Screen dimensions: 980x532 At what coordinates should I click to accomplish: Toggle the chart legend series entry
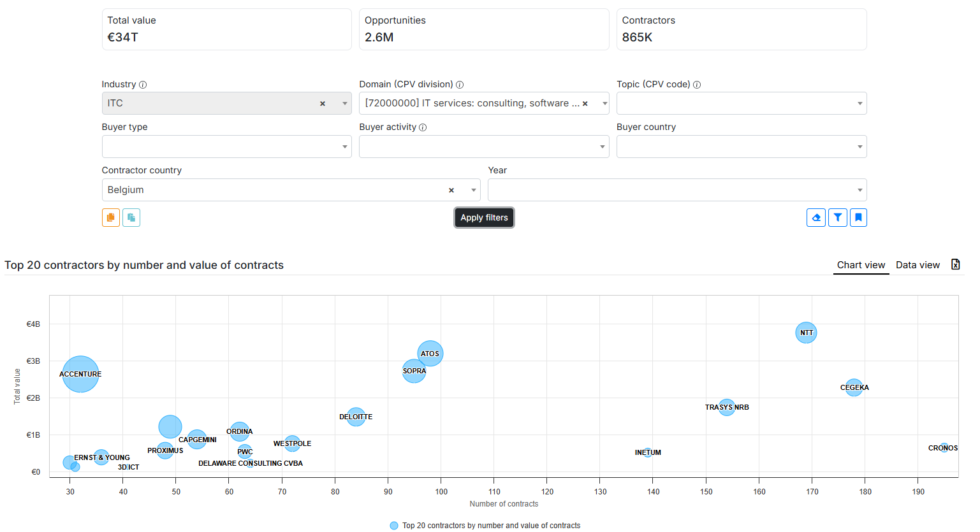click(485, 526)
